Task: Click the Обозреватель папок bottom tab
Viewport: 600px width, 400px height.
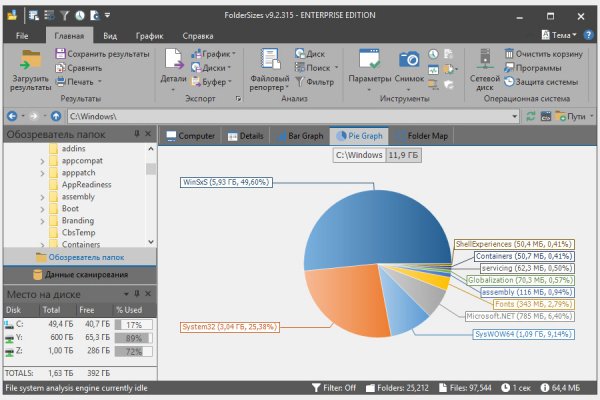Action: pyautogui.click(x=80, y=257)
